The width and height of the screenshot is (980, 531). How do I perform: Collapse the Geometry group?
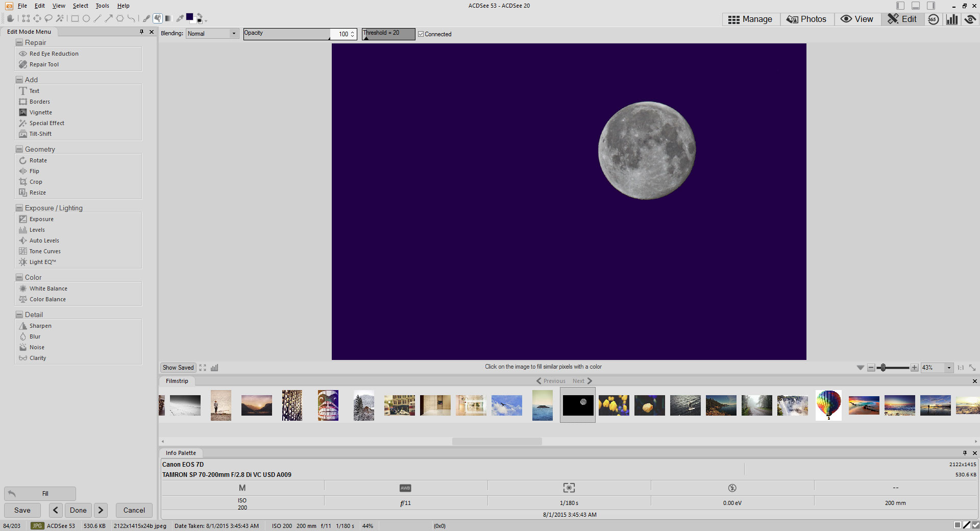coord(19,150)
